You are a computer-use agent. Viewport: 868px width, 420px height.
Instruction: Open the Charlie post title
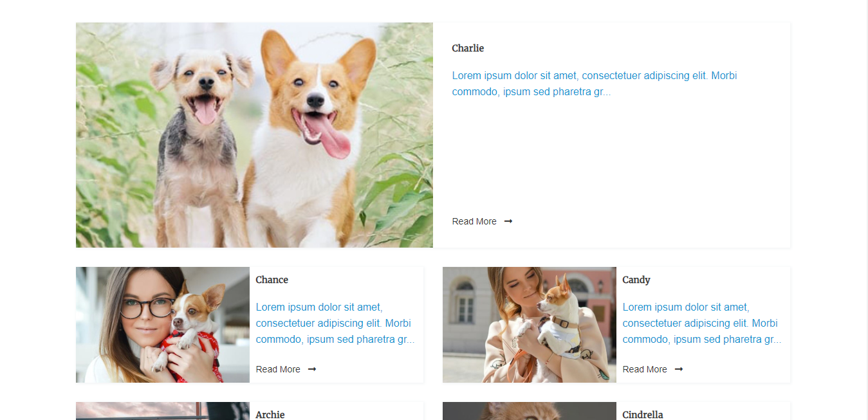click(x=468, y=48)
